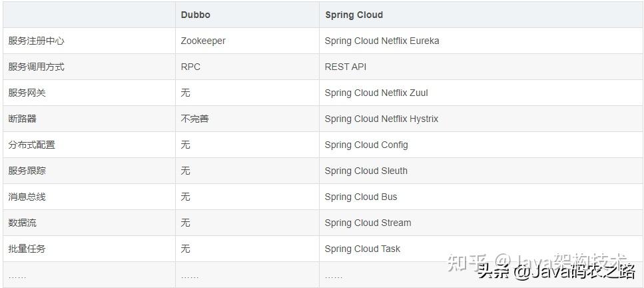The image size is (644, 288).
Task: Click the 不完善 cell
Action: [194, 119]
